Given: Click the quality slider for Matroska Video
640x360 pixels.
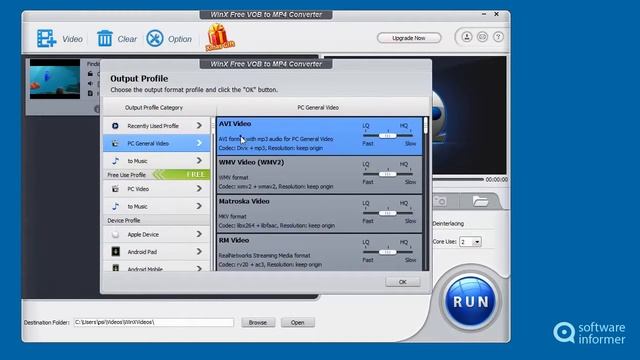Looking at the screenshot, I should click(x=387, y=213).
